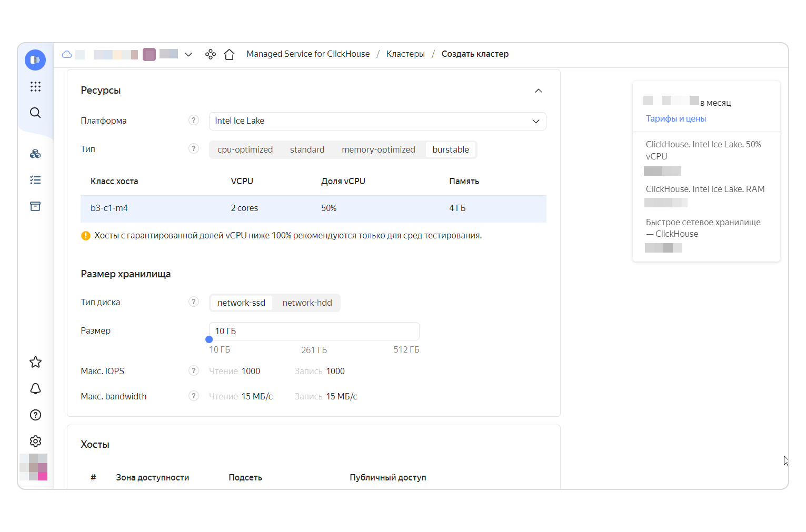
Task: Open the Платформа dropdown Intel Ice Lake
Action: pos(377,121)
